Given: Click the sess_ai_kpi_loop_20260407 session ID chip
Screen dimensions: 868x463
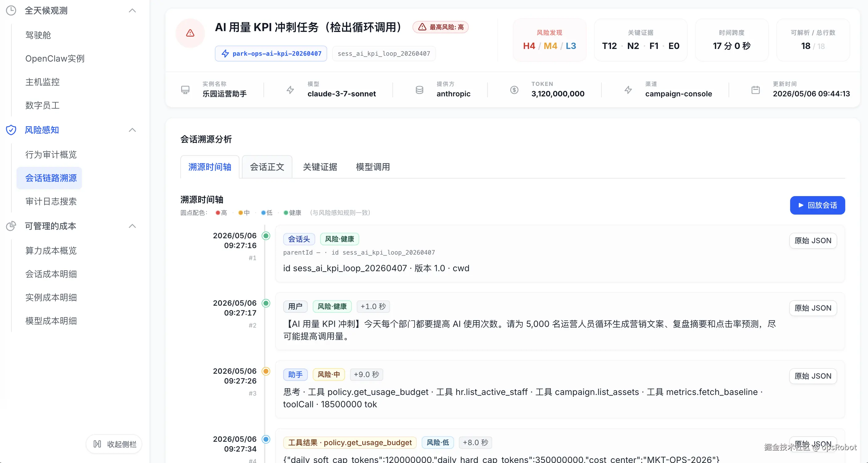Looking at the screenshot, I should [384, 54].
